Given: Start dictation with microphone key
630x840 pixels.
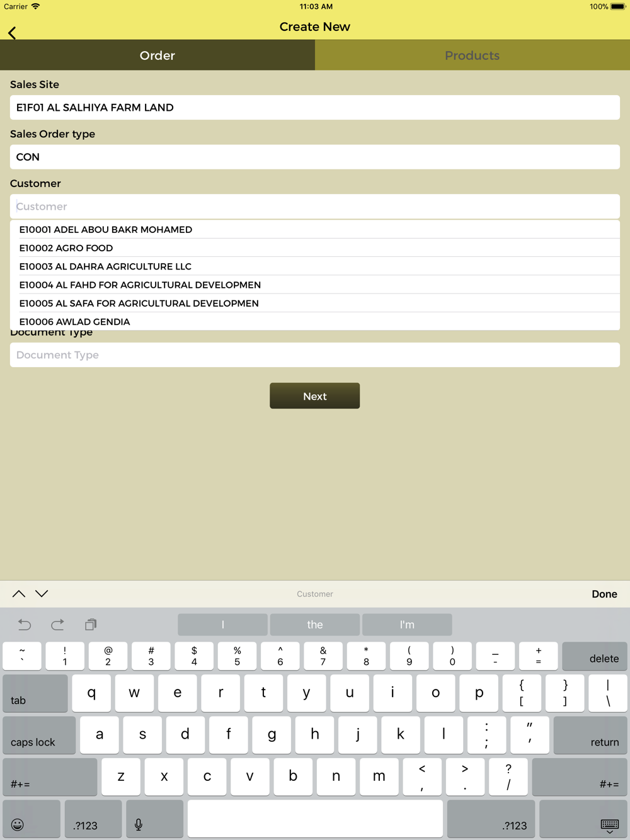Looking at the screenshot, I should tap(154, 819).
